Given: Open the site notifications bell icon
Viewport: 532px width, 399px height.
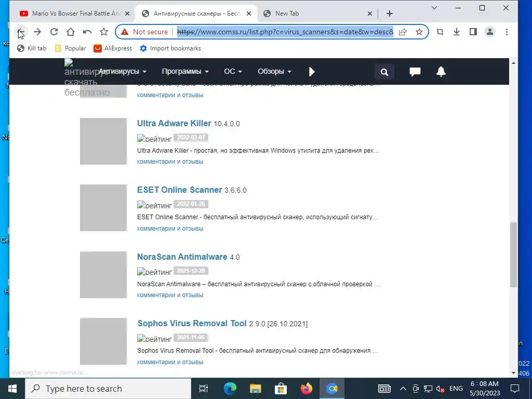Looking at the screenshot, I should tap(441, 72).
